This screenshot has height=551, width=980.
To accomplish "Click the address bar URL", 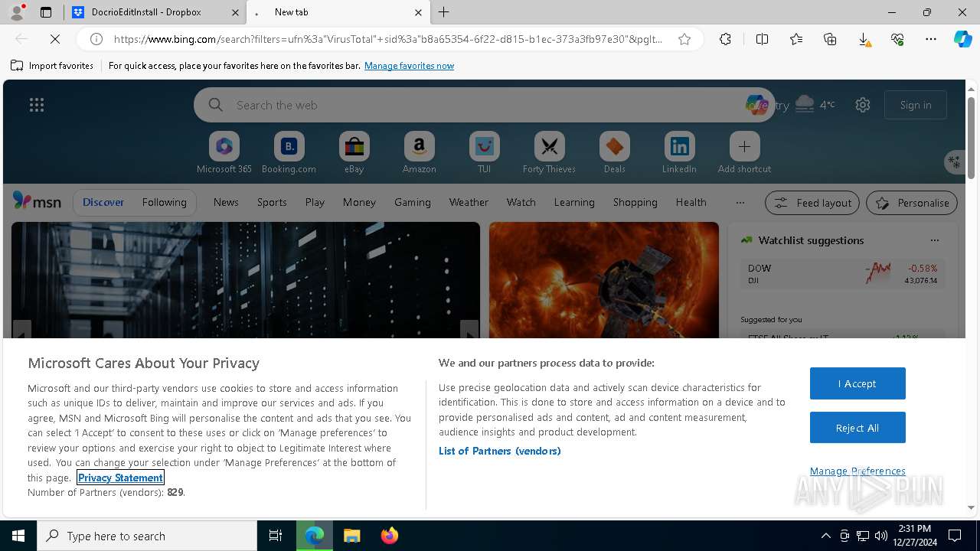I will (389, 39).
